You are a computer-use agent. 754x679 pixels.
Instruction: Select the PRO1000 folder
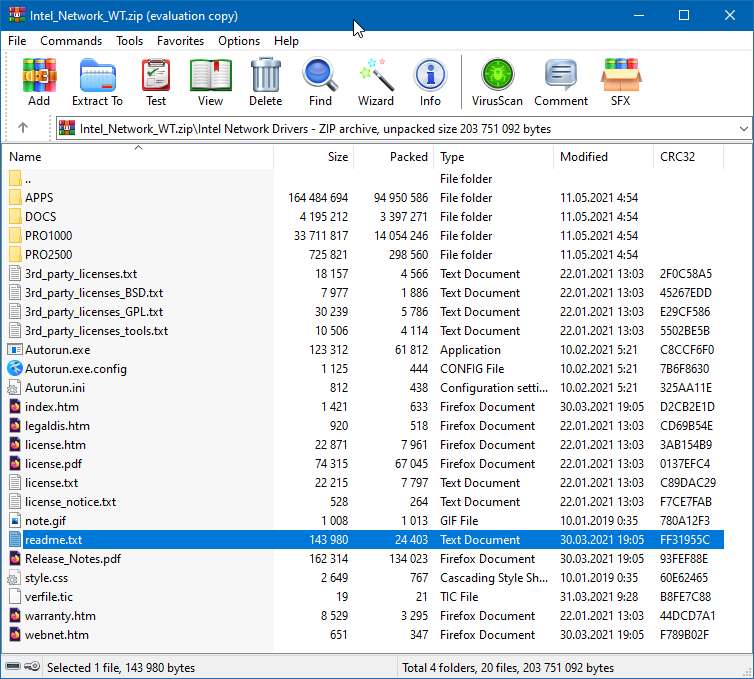pos(364,236)
